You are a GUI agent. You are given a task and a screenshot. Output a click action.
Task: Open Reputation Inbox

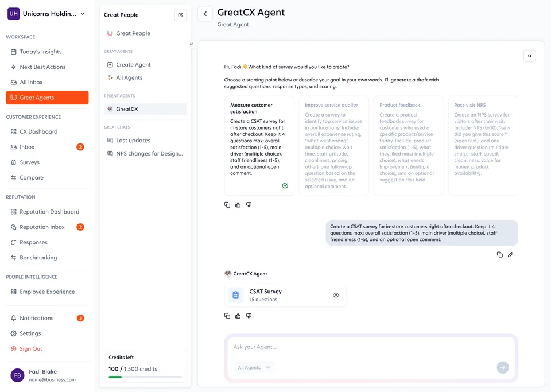[x=47, y=227]
